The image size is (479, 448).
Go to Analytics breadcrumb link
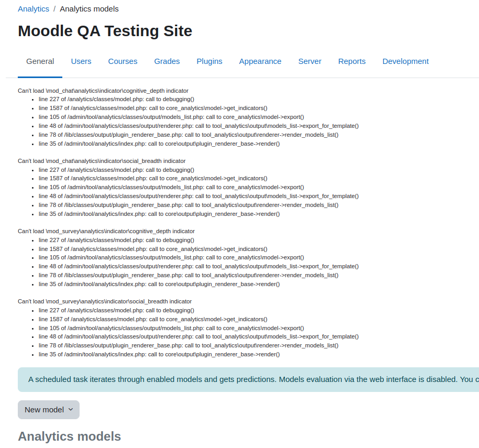coord(34,9)
